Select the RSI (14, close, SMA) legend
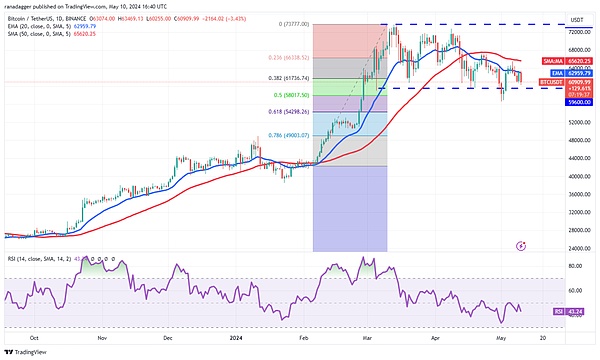The height and width of the screenshot is (360, 600). (x=39, y=259)
